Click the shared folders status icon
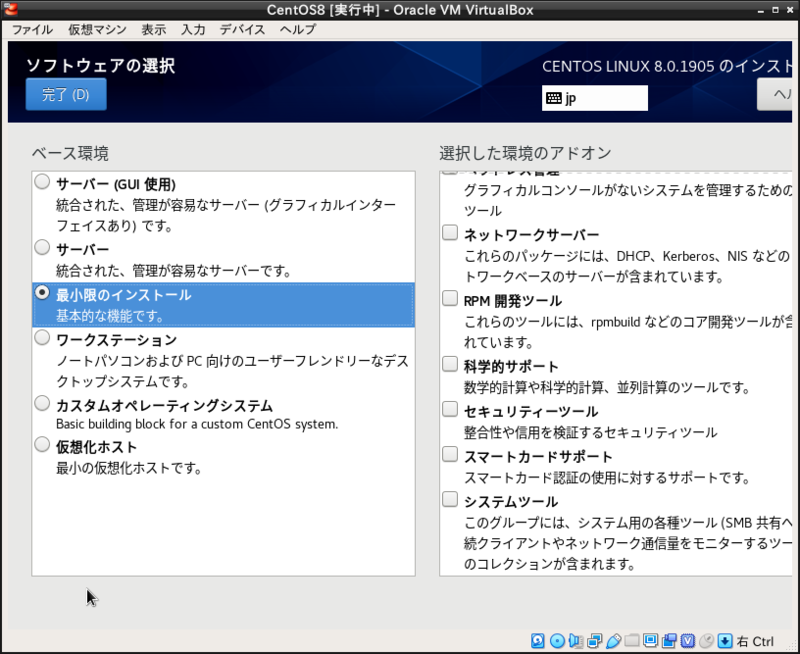The height and width of the screenshot is (654, 800). click(632, 641)
